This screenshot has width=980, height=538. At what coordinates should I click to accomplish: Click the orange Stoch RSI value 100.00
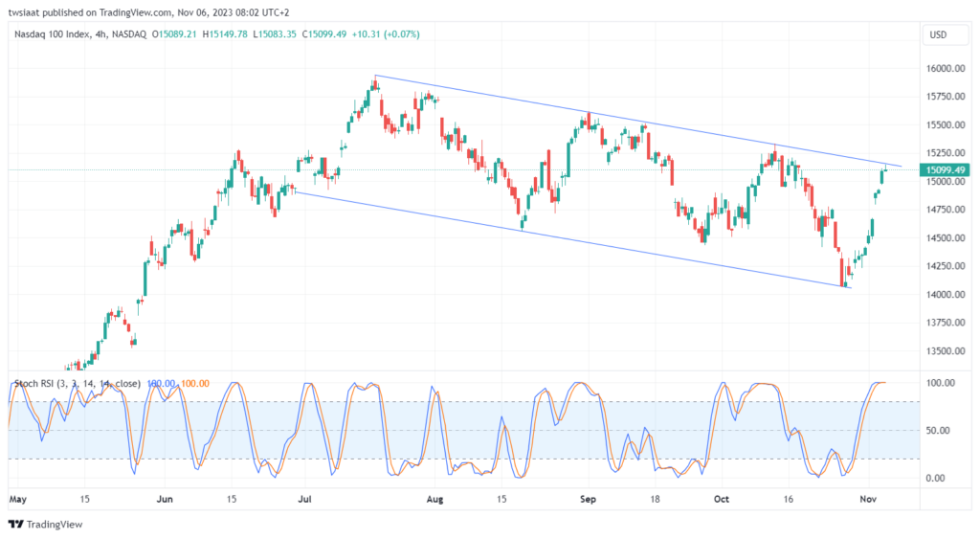tap(195, 384)
